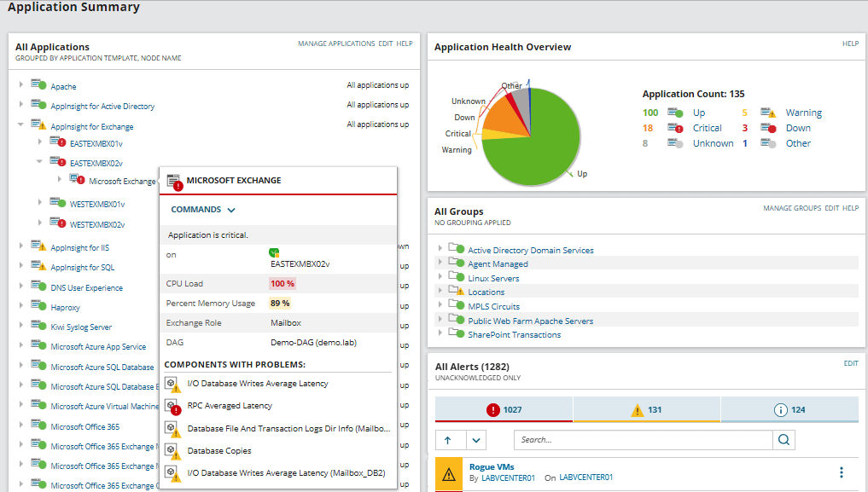868x492 pixels.
Task: Open the COMMANDS dropdown in the popup
Action: tap(203, 210)
